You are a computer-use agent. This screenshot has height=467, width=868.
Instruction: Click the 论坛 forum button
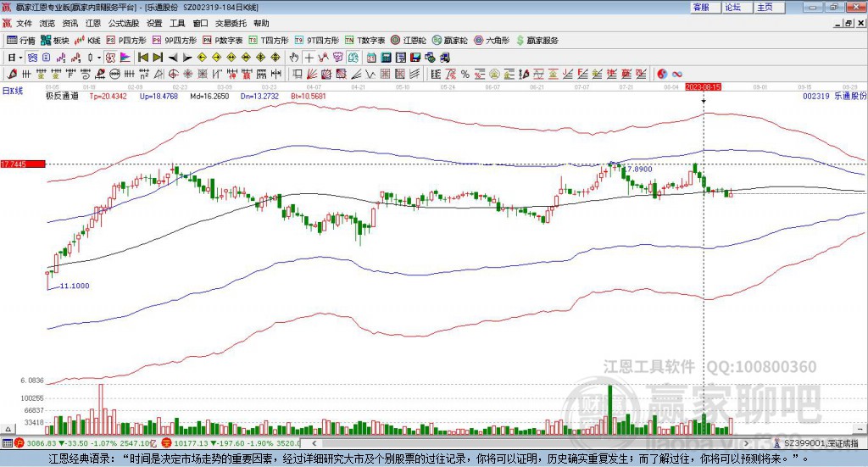pyautogui.click(x=732, y=7)
